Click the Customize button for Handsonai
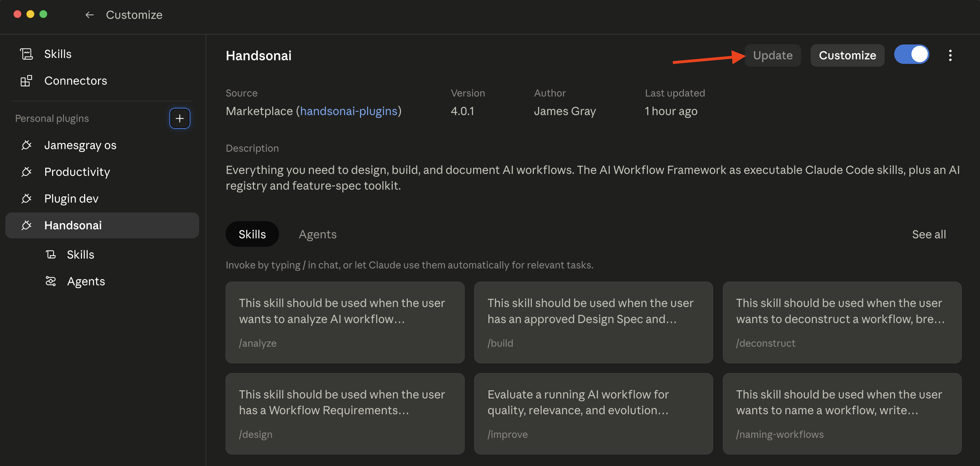 pyautogui.click(x=847, y=56)
